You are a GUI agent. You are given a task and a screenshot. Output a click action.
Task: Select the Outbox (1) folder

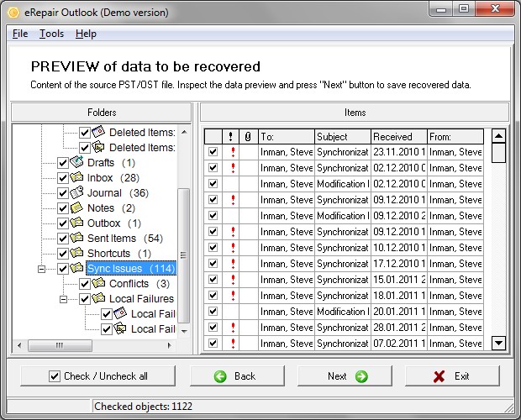point(114,223)
